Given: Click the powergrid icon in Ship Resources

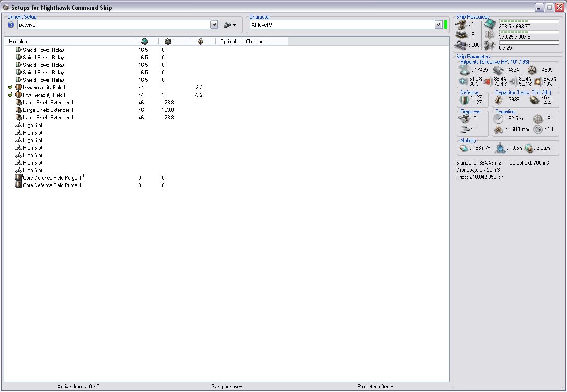Looking at the screenshot, I should 489,35.
